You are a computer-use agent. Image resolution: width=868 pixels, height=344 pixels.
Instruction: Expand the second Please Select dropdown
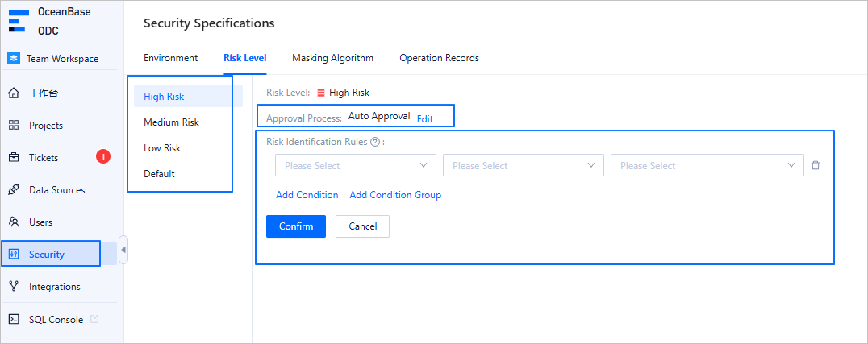coord(523,166)
